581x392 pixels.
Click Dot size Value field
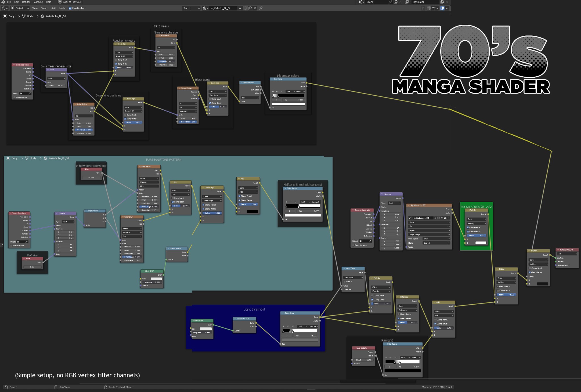click(x=33, y=267)
